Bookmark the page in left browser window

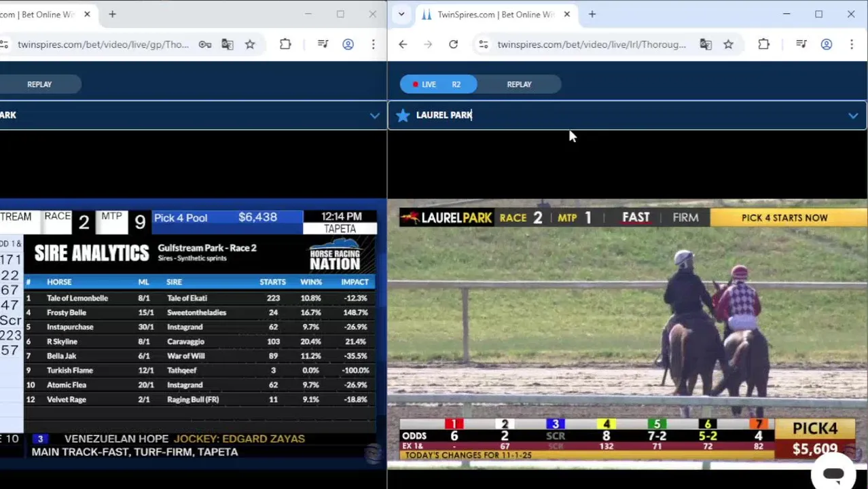pos(250,44)
